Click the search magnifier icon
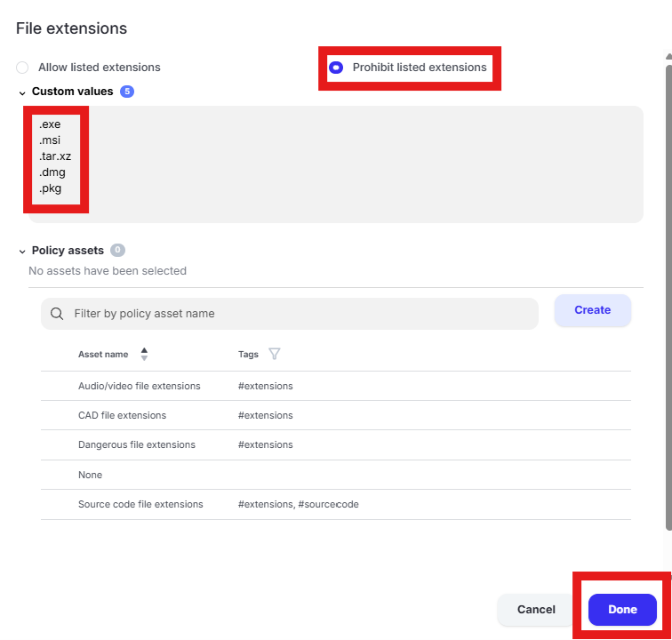 (57, 314)
